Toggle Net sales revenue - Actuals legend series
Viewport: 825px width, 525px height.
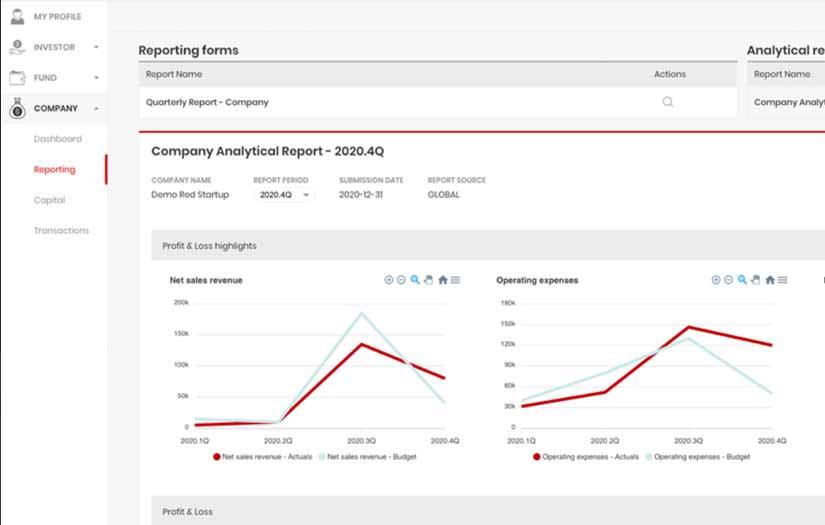(x=263, y=457)
